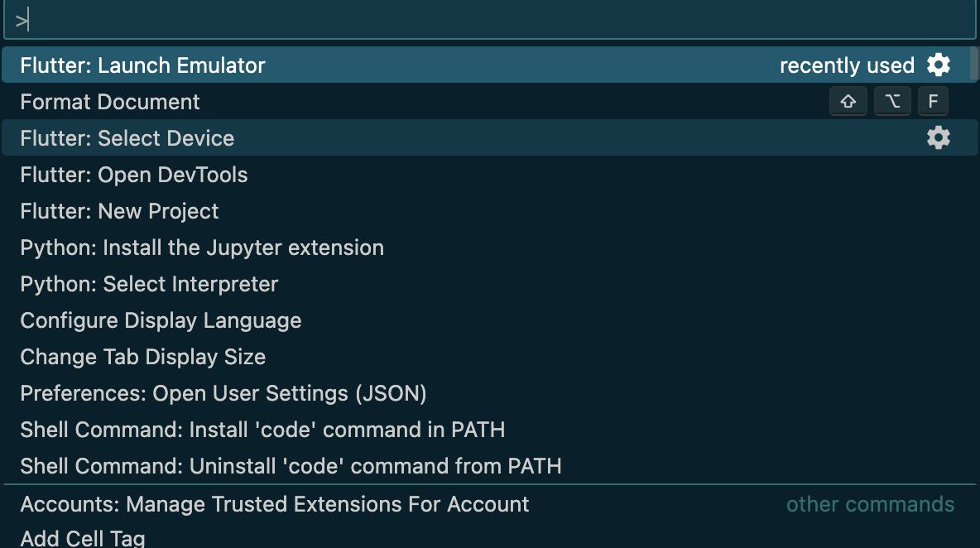This screenshot has width=980, height=548.
Task: Run Shell Command: Uninstall 'code' from PATH
Action: [291, 466]
